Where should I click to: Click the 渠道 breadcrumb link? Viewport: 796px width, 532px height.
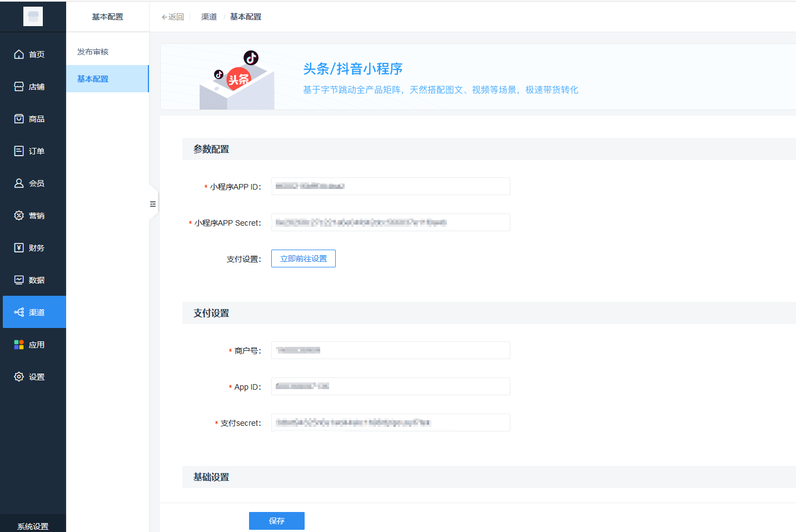(209, 17)
